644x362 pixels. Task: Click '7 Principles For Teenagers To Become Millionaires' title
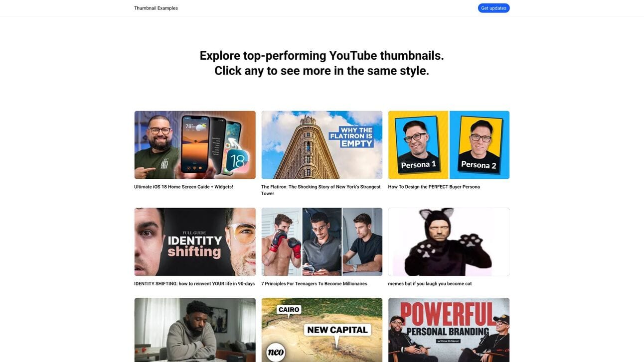coord(314,284)
